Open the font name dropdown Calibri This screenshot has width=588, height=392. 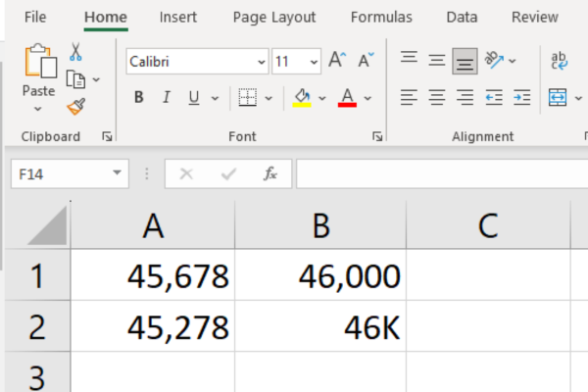point(262,62)
